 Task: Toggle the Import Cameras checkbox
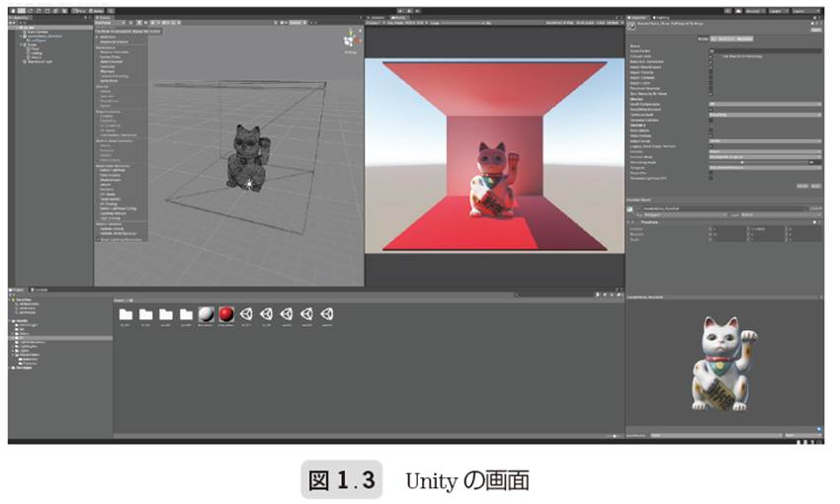(x=711, y=79)
